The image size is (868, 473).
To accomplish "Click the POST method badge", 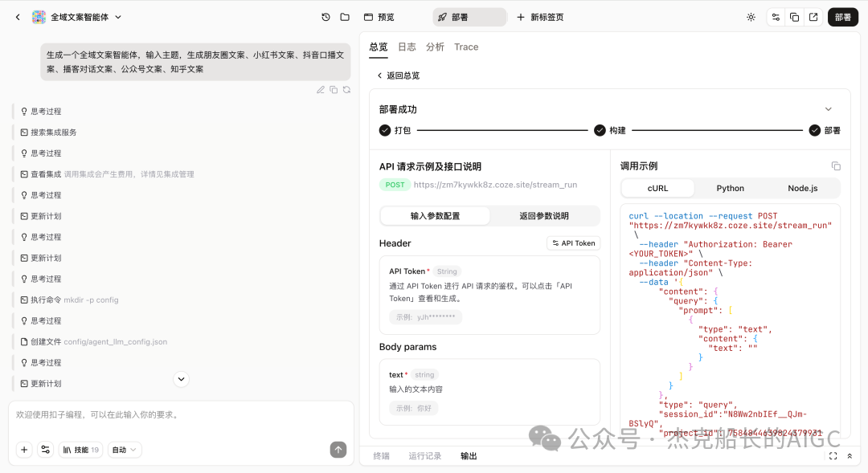I will point(395,185).
